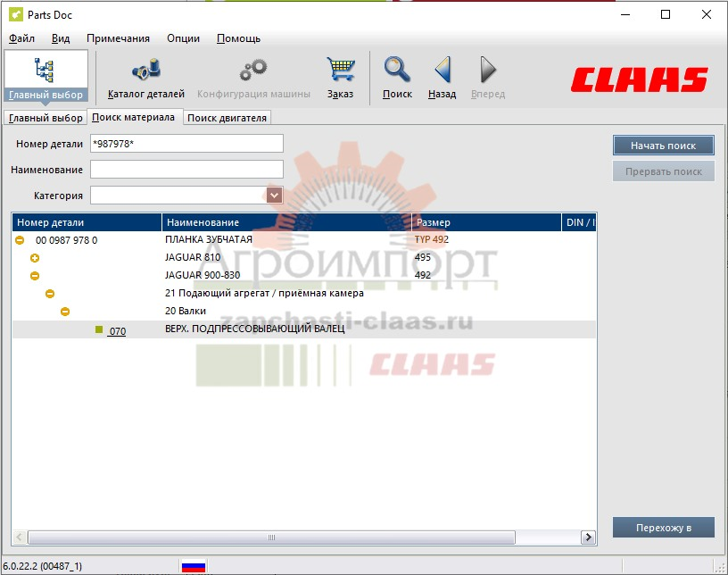Minimize the Parts Doc window

click(x=625, y=15)
